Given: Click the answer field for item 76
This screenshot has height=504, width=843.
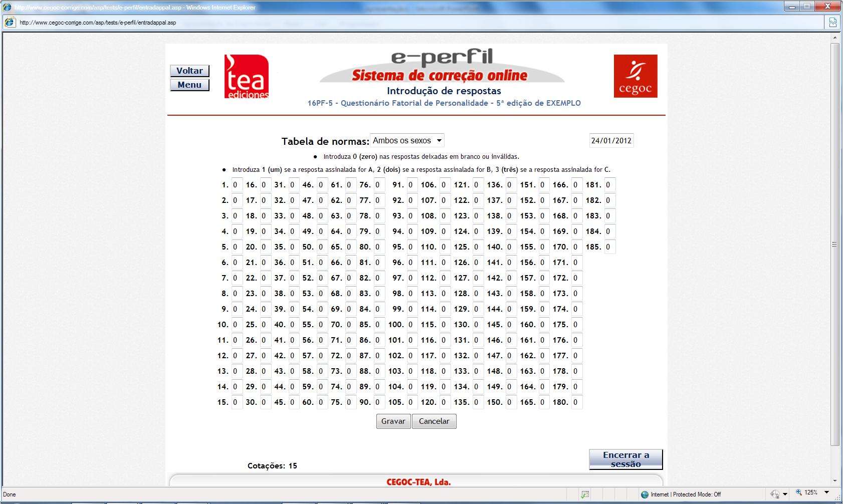Looking at the screenshot, I should pos(379,185).
